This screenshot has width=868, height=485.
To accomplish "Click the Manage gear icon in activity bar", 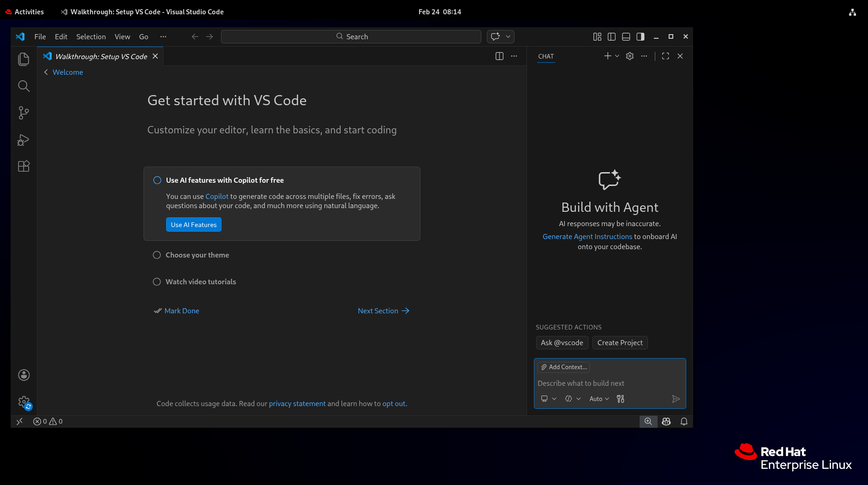I will tap(24, 401).
